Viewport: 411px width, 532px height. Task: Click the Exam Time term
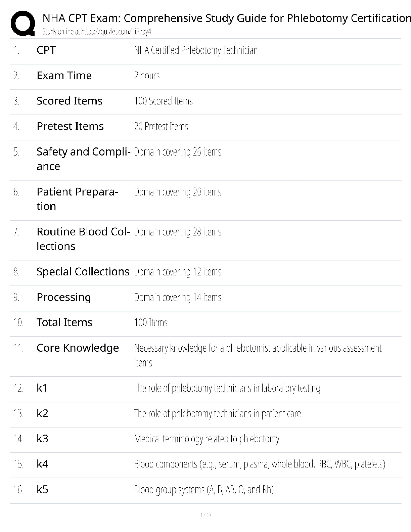(64, 76)
